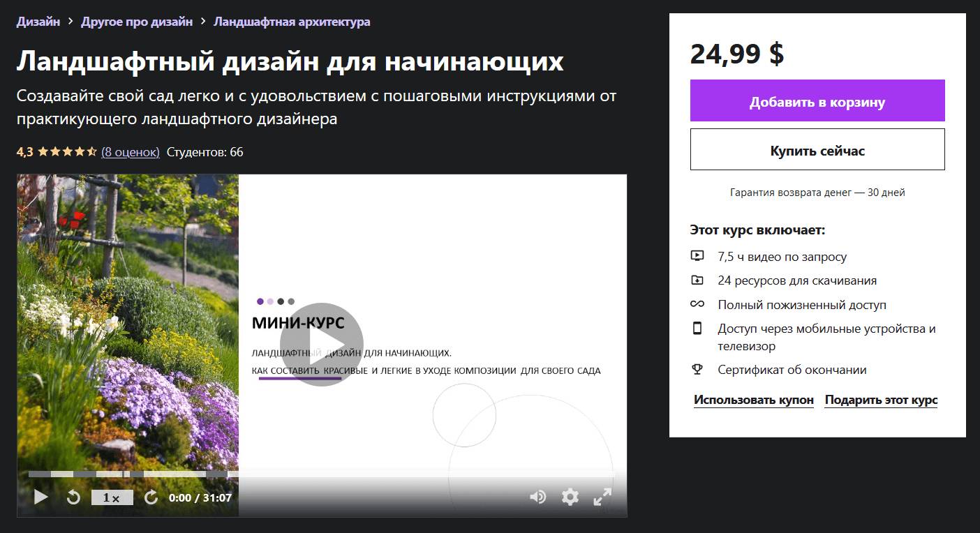Image resolution: width=980 pixels, height=533 pixels.
Task: Click the video progress bar
Action: pyautogui.click(x=321, y=474)
